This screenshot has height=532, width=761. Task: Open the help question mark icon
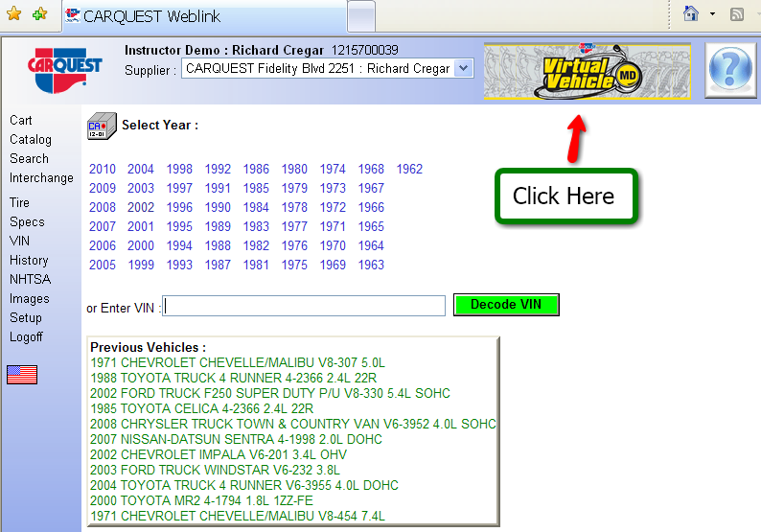(730, 70)
